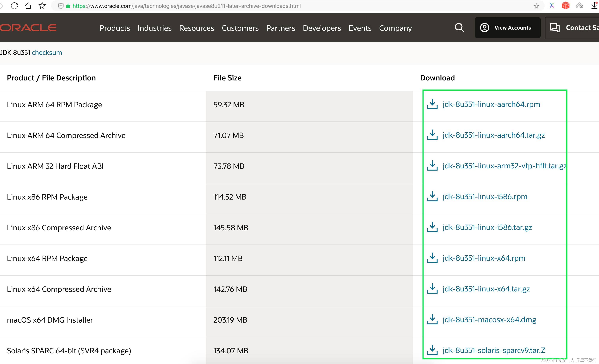Select 'Linux ARM 64 Compressed Archive' text

(x=66, y=135)
